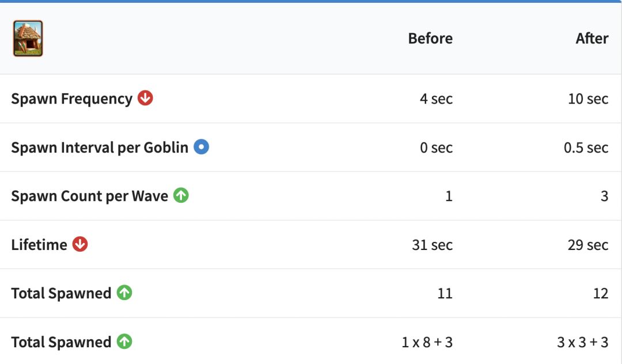
Task: Click the Spawn Frequency label
Action: pos(71,99)
